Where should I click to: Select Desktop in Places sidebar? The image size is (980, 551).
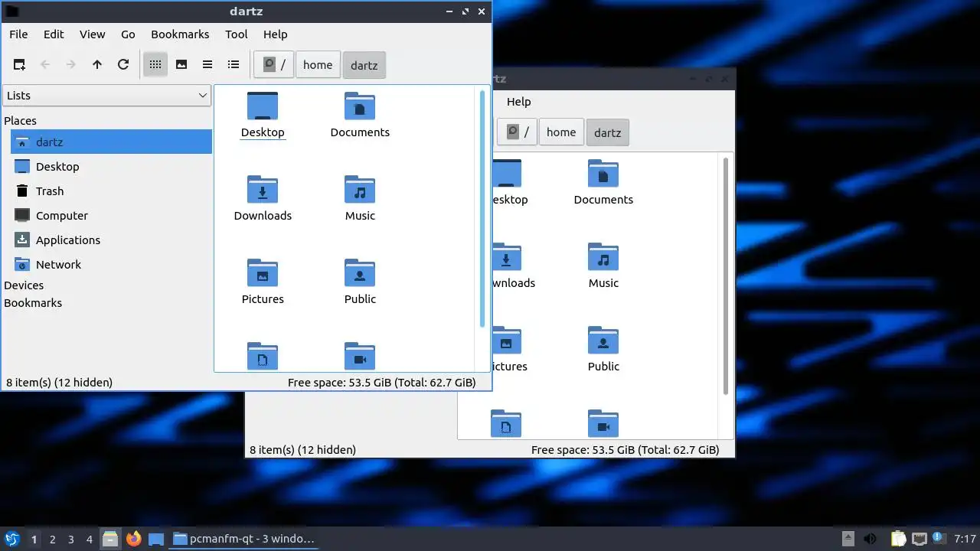coord(111,167)
